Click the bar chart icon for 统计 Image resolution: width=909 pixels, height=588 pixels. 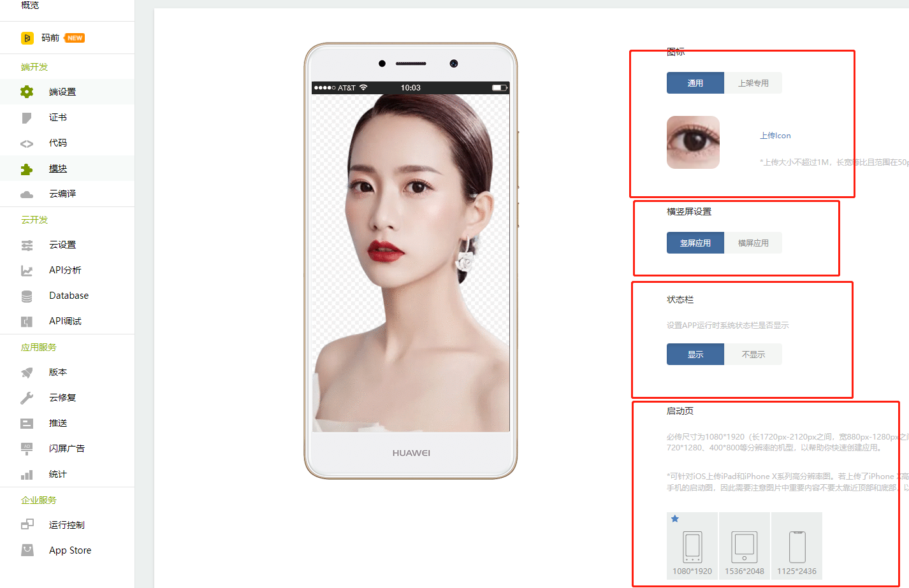tap(27, 475)
